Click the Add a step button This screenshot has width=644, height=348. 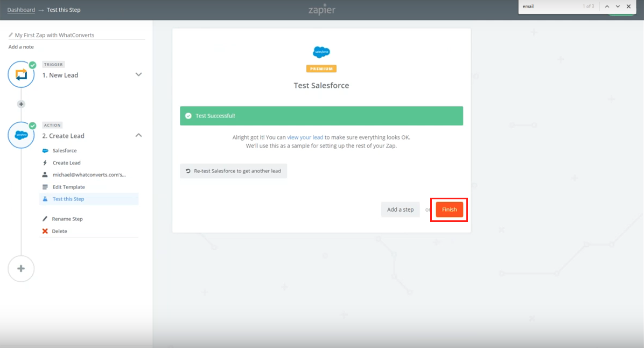point(401,210)
